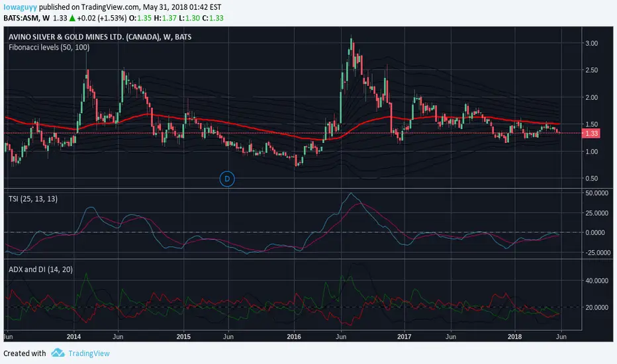Click the 2016 label on time axis
Screen dimensions: 617x364
coord(294,336)
